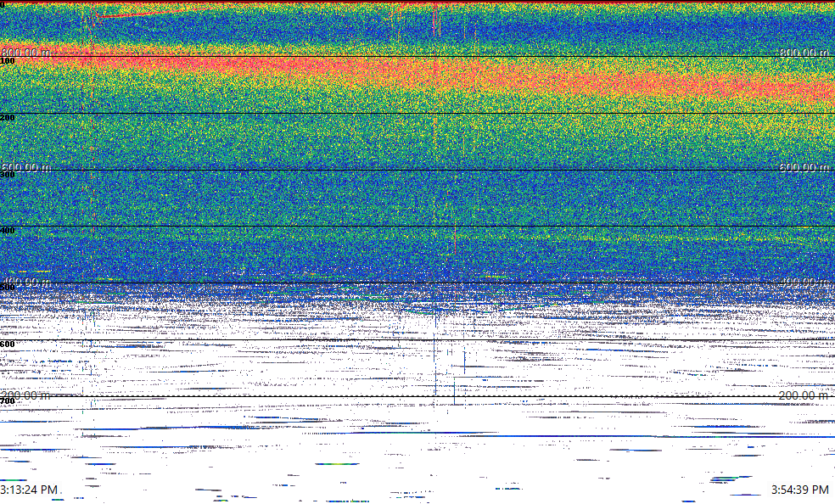Viewport: 835px width, 504px height.
Task: Click the 3:54:39 PM end timestamp
Action: 800,489
